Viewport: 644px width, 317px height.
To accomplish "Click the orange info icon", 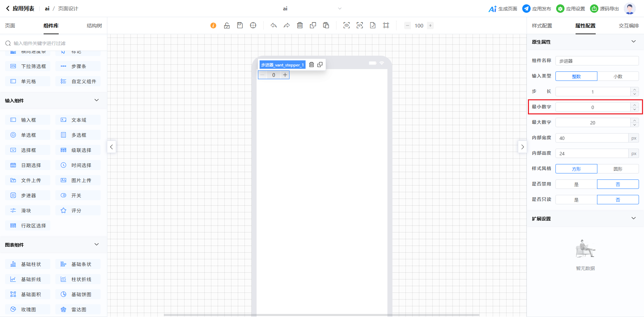I will 213,25.
